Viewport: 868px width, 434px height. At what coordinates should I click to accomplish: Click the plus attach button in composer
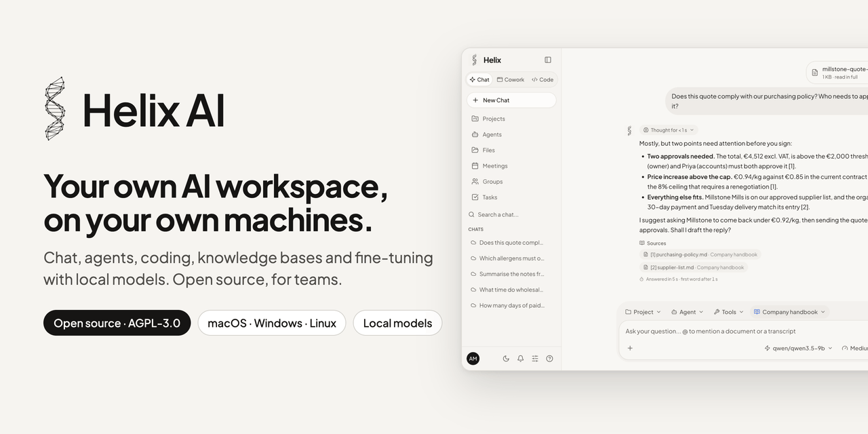[x=630, y=348]
